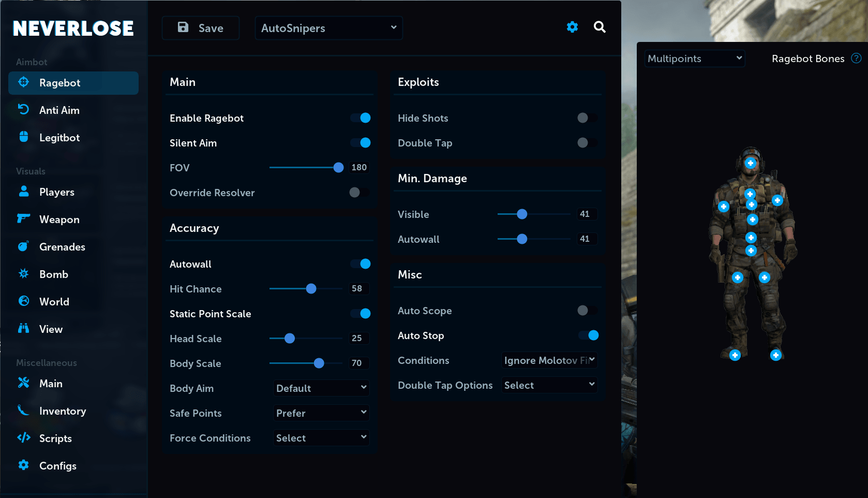Click the Save button
This screenshot has width=868, height=498.
coord(201,28)
